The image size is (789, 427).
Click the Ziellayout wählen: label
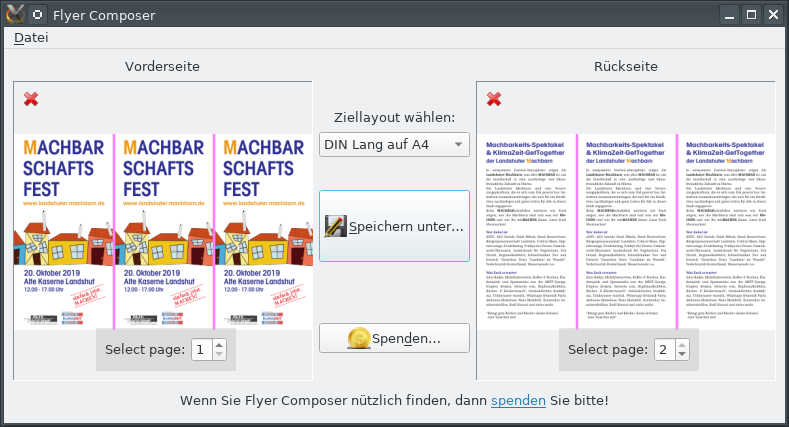394,118
